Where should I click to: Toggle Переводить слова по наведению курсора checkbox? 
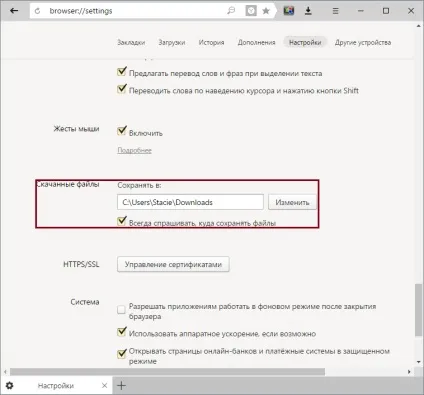click(x=122, y=89)
